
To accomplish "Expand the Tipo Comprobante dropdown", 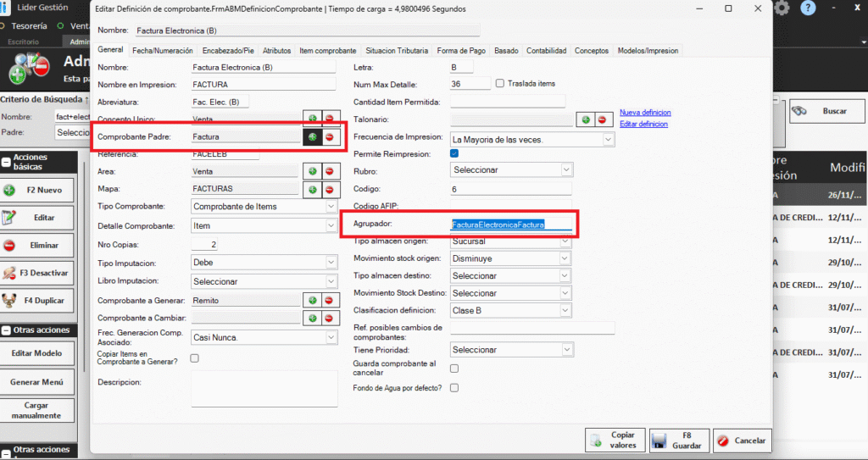I will (331, 207).
